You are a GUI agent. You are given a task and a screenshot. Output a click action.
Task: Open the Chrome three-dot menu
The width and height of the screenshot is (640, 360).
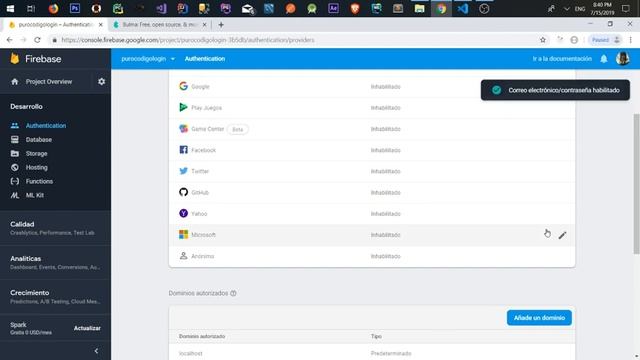coord(631,40)
